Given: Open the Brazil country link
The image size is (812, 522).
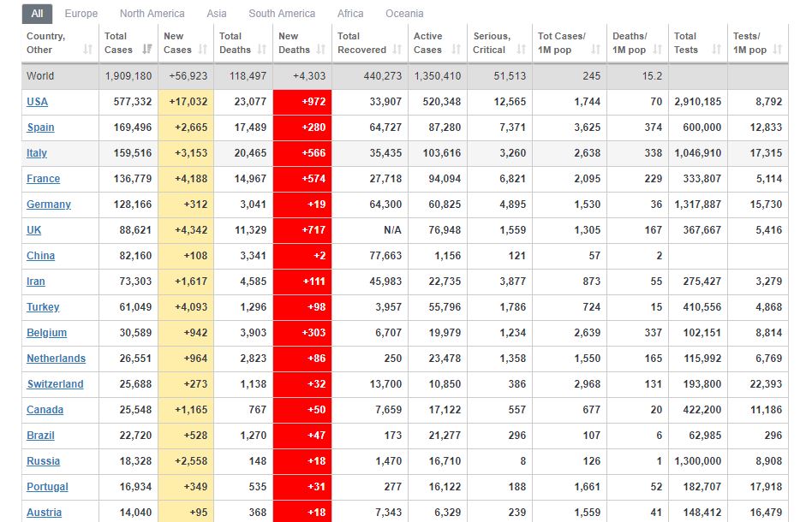Looking at the screenshot, I should coord(40,436).
